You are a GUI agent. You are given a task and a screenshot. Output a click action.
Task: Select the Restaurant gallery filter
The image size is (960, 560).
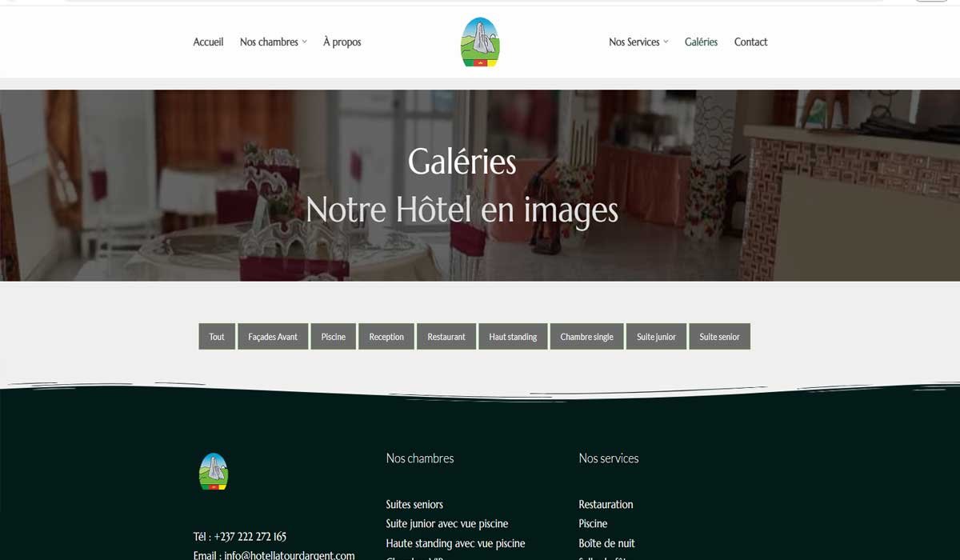(446, 337)
